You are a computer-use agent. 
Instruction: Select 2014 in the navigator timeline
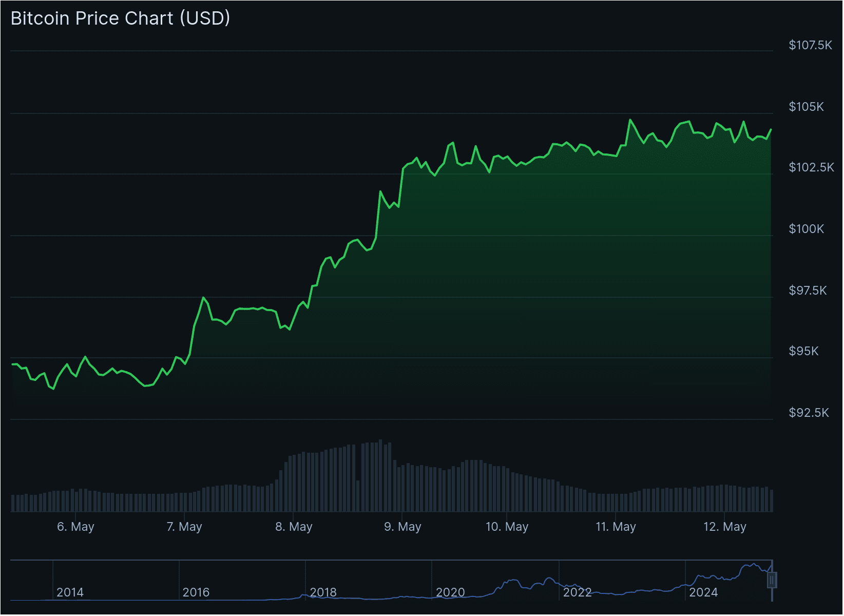[70, 593]
